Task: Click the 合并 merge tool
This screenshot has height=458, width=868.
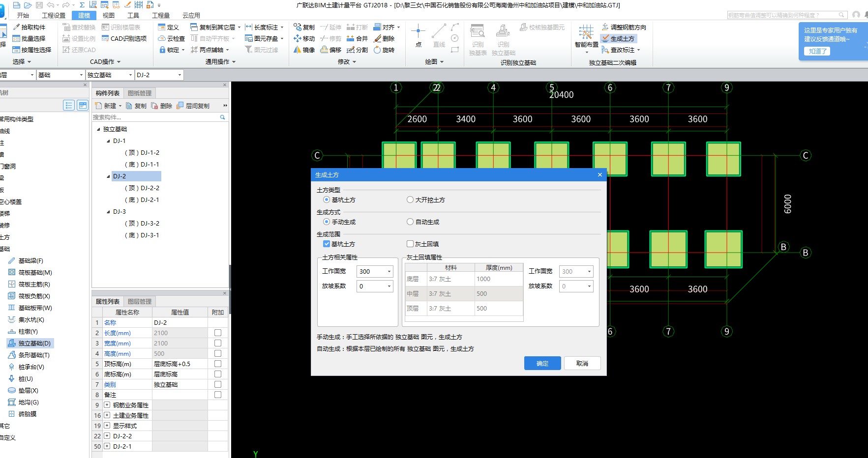Action: [358, 38]
